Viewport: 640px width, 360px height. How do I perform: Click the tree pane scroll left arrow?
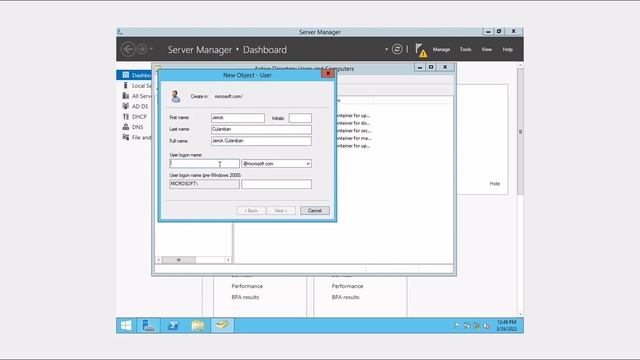click(x=159, y=260)
